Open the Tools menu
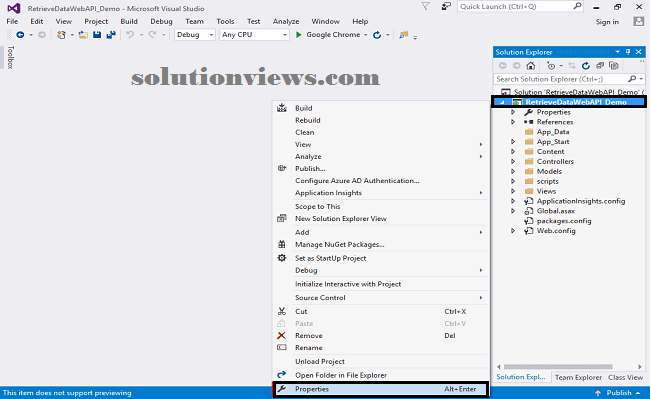651x399 pixels. coord(225,21)
